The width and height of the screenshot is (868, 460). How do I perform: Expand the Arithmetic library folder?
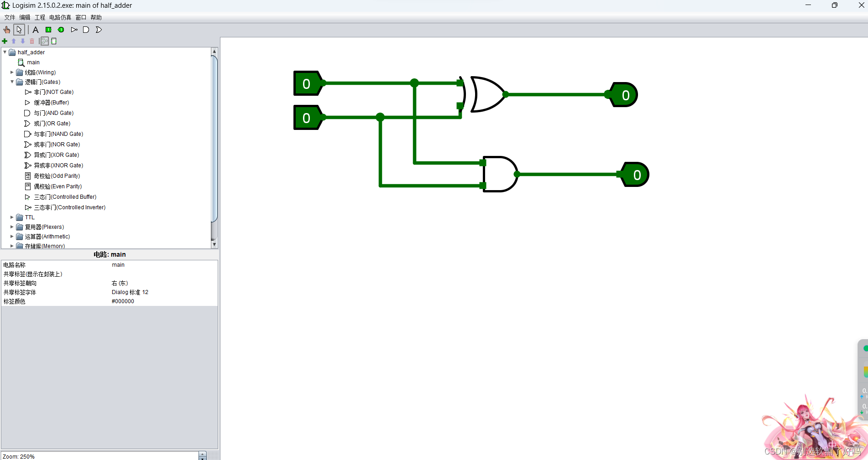12,237
